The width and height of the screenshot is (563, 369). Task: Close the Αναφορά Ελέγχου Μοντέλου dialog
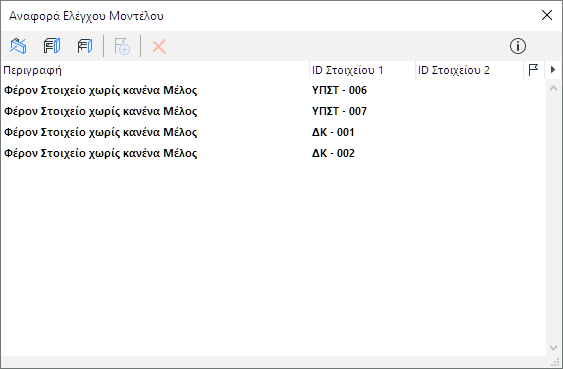pyautogui.click(x=547, y=15)
